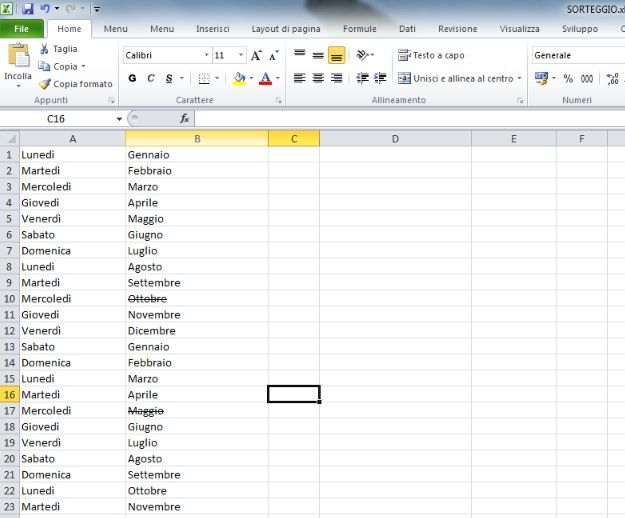The height and width of the screenshot is (518, 625).
Task: Open the green File button
Action: click(21, 29)
